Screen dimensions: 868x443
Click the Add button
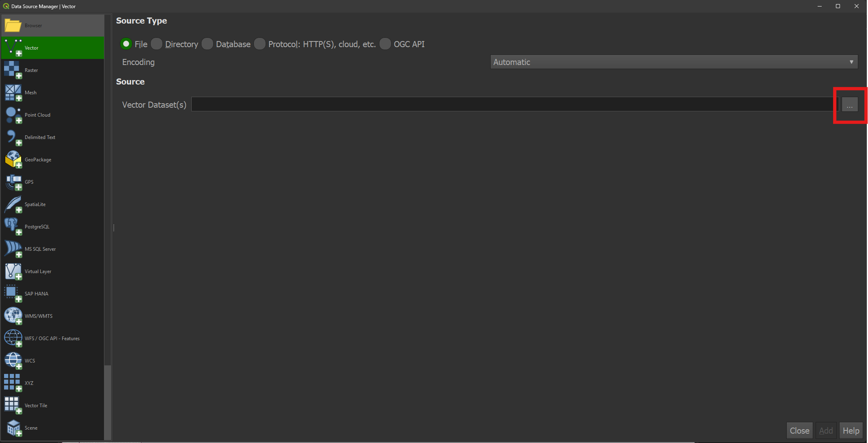[826, 431]
